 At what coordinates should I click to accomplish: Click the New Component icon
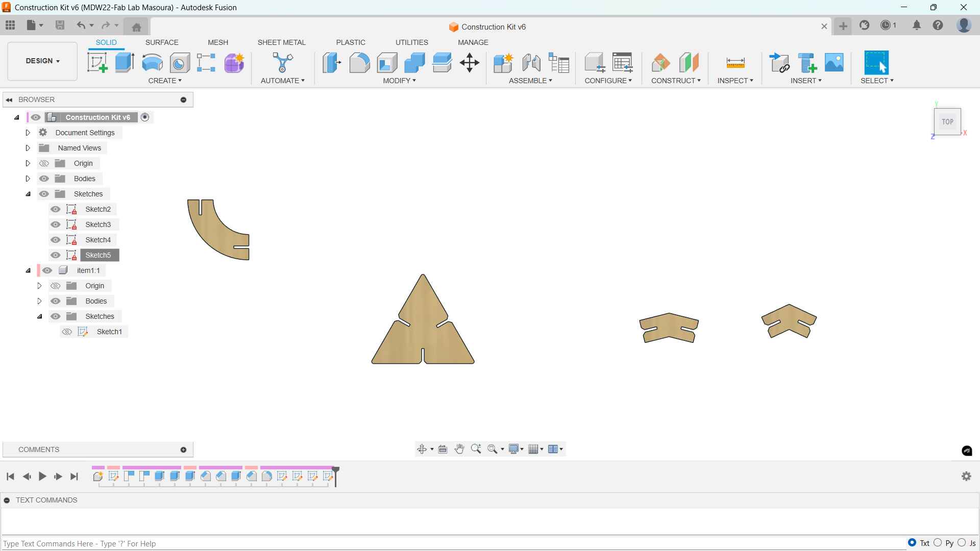pos(503,63)
